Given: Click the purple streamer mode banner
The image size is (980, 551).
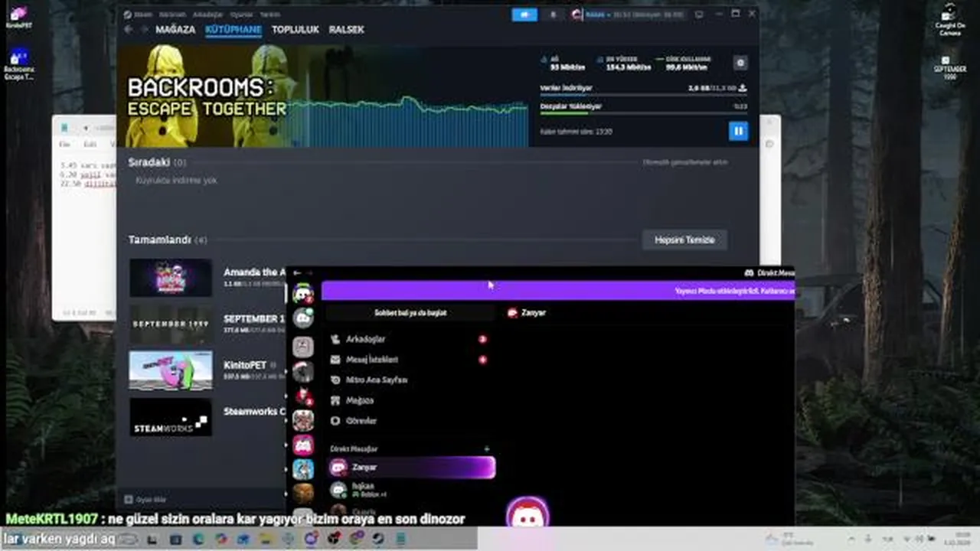Looking at the screenshot, I should 557,290.
